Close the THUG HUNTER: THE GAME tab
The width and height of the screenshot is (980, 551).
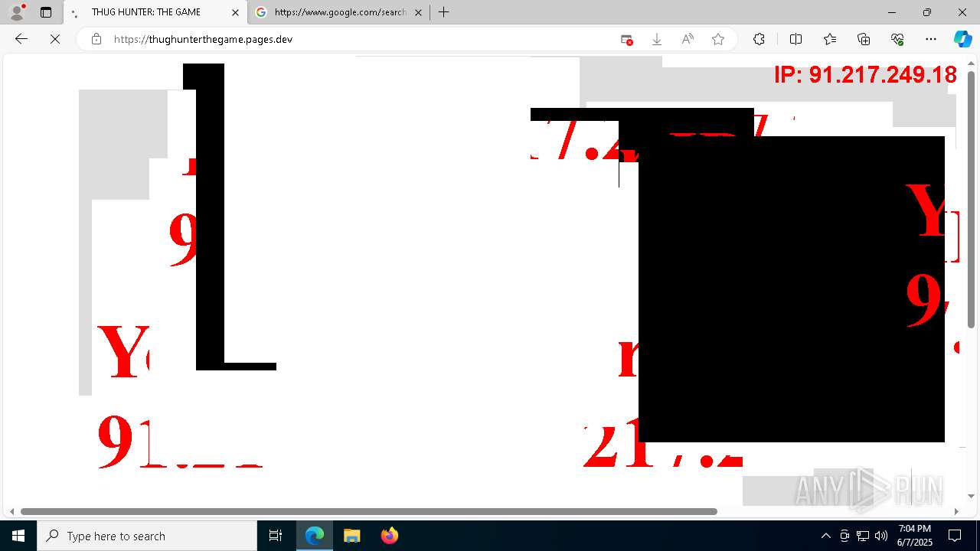pos(235,12)
